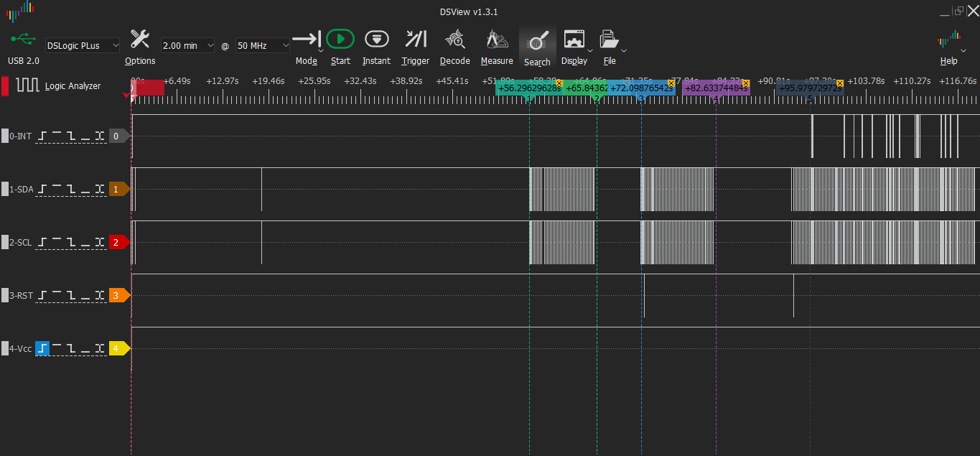Screen dimensions: 980x456
Task: Click the Logic Analyzer label
Action: coord(73,86)
